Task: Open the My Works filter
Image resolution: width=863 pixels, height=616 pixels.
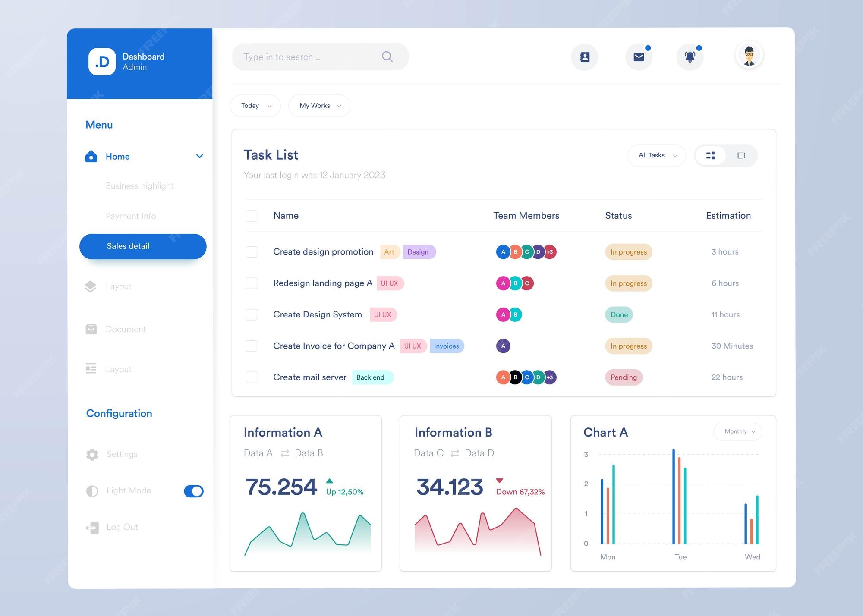Action: tap(319, 105)
